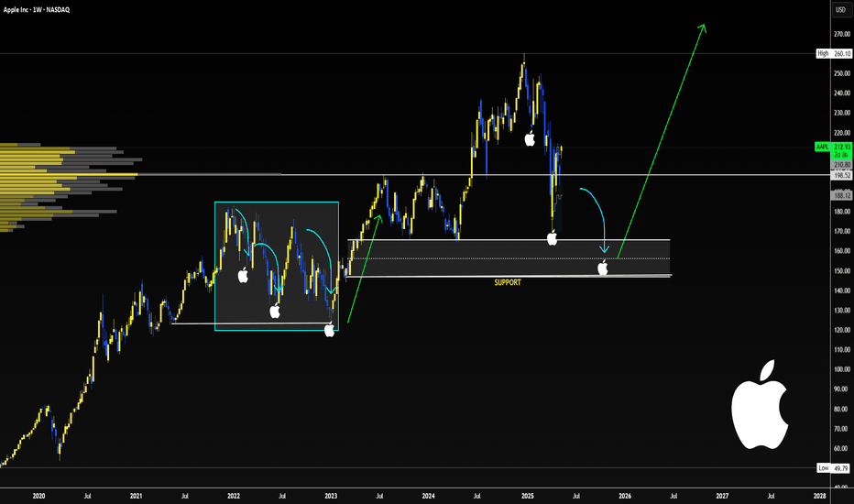Click 60.00 on the price axis

click(842, 448)
